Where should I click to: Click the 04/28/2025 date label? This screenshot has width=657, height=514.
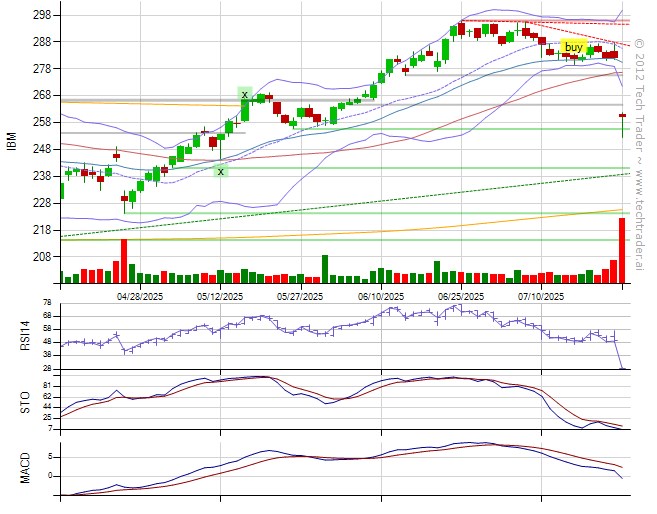(140, 297)
